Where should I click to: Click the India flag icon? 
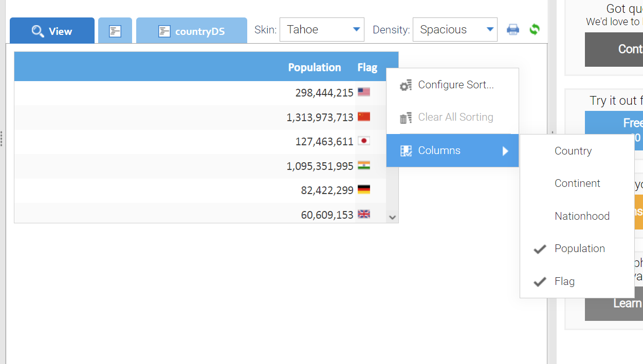tap(364, 166)
